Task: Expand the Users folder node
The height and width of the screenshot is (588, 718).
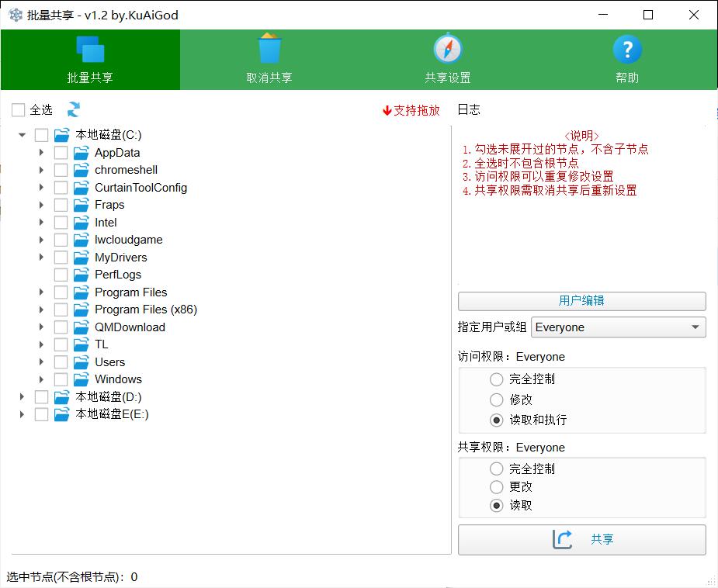Action: (x=42, y=362)
